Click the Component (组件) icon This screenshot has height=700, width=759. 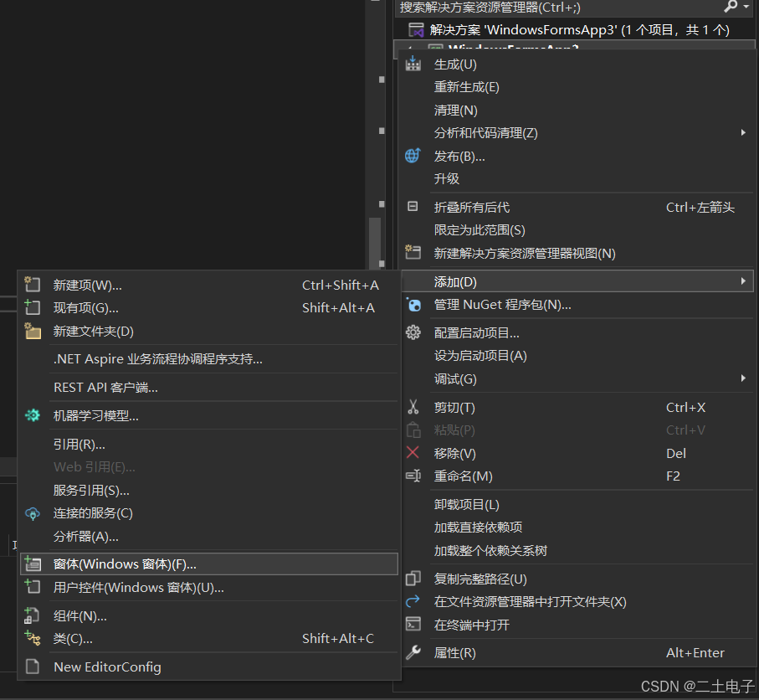pos(32,615)
